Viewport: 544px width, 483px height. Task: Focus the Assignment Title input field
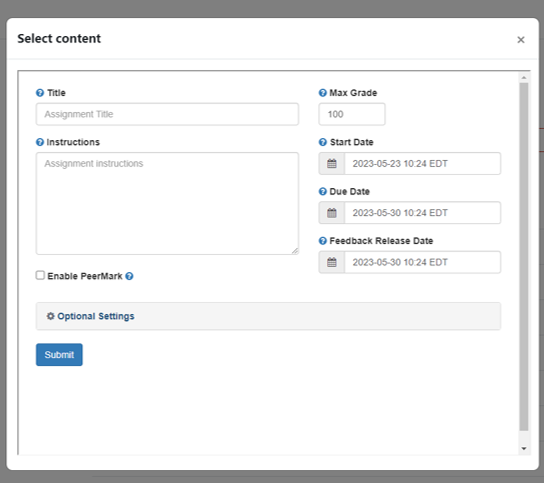point(167,114)
